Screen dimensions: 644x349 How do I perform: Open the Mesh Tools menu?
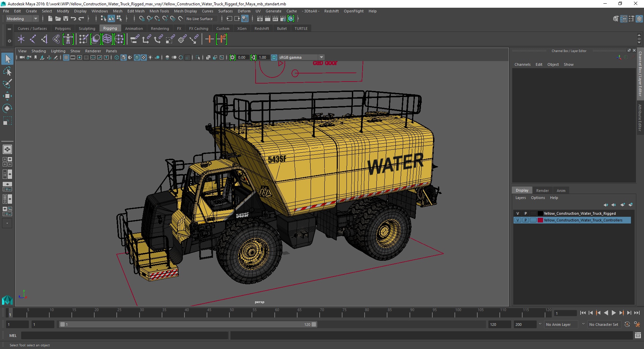pyautogui.click(x=159, y=11)
